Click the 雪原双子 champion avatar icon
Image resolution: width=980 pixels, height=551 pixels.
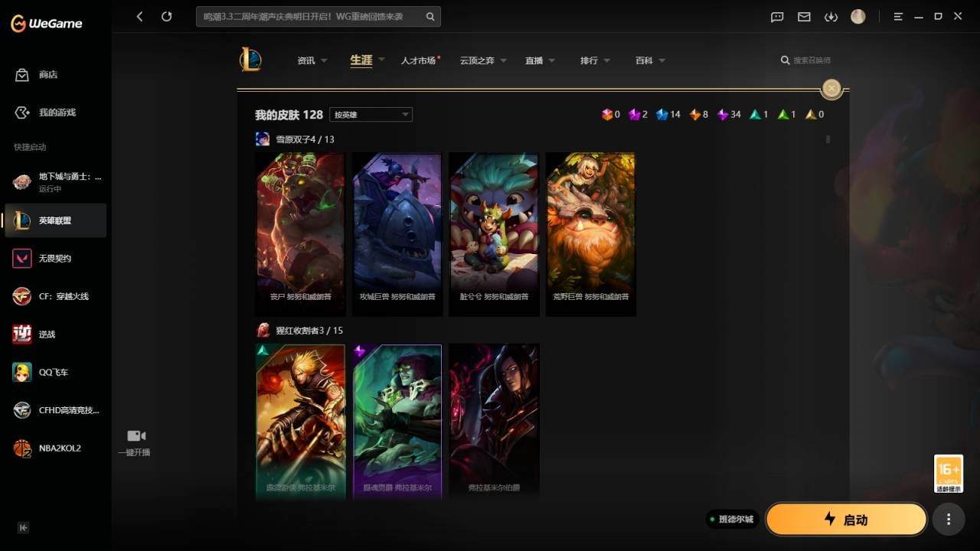(263, 139)
